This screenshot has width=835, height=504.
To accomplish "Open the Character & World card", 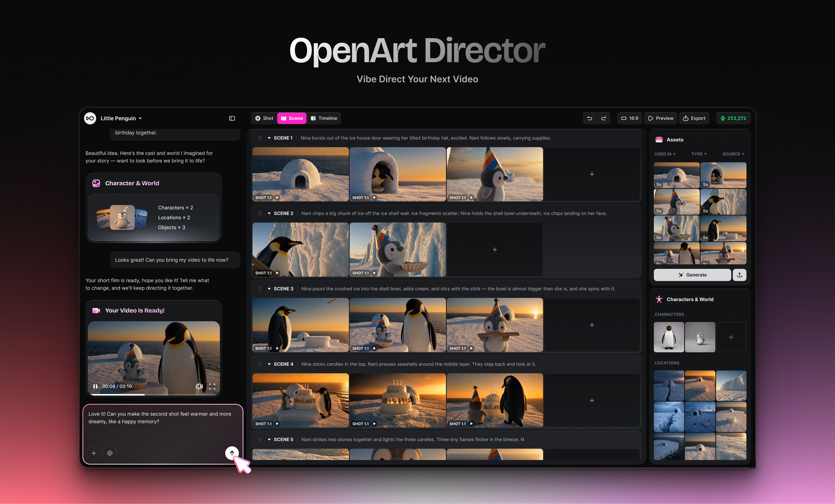I will [154, 208].
